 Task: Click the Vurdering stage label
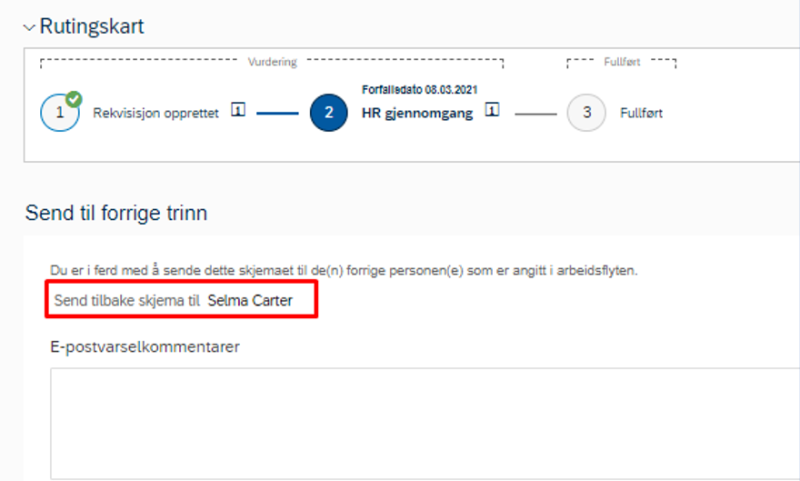pos(272,62)
